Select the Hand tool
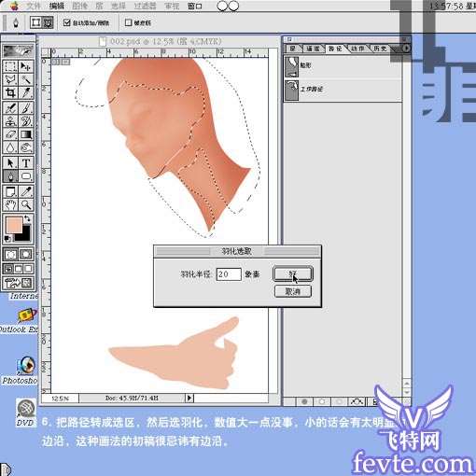Image resolution: width=476 pixels, height=476 pixels. pyautogui.click(x=10, y=204)
